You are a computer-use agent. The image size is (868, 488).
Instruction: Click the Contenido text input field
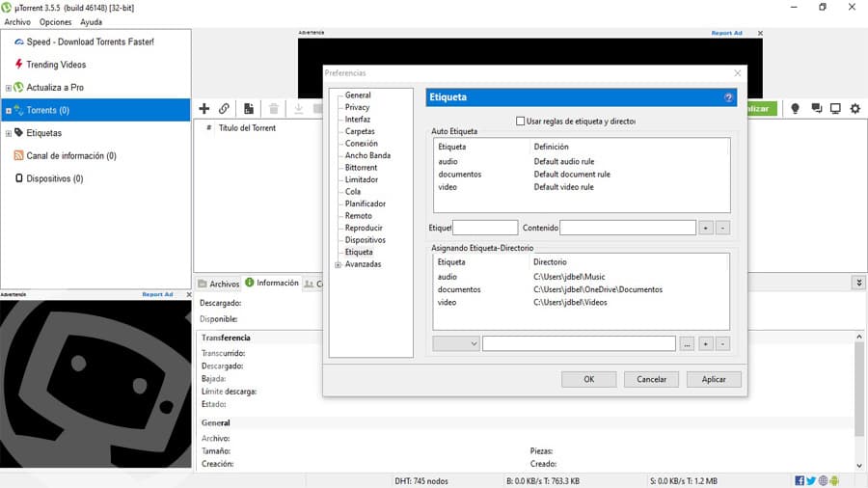click(628, 228)
